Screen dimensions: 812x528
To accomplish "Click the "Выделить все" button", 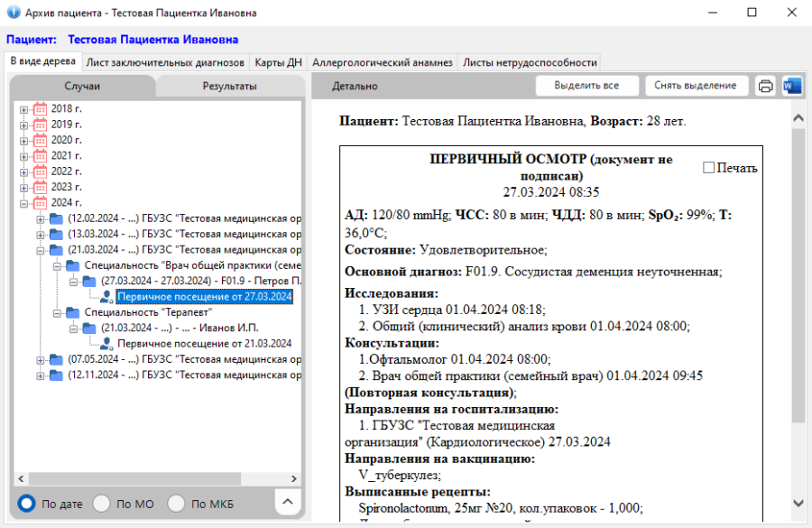I will pyautogui.click(x=586, y=86).
